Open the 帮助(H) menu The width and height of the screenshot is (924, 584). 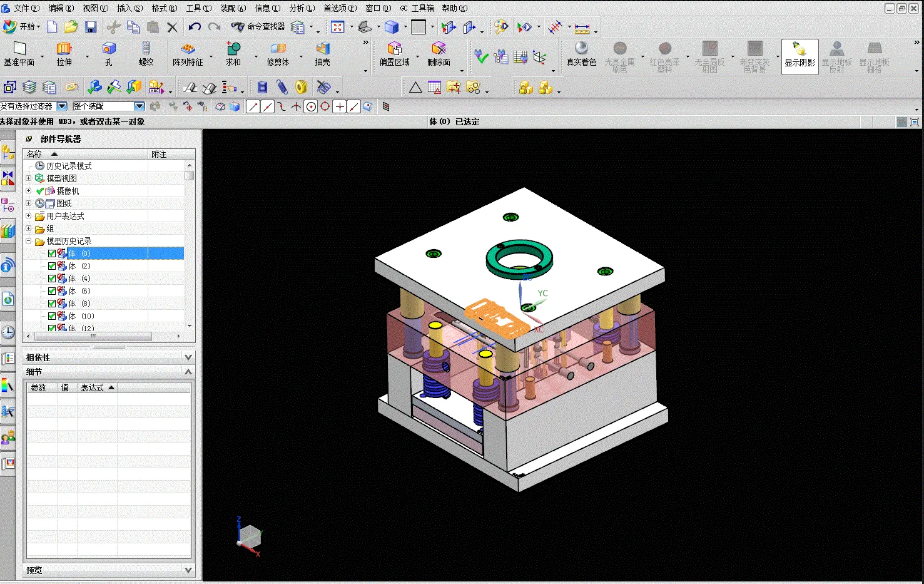(x=454, y=8)
